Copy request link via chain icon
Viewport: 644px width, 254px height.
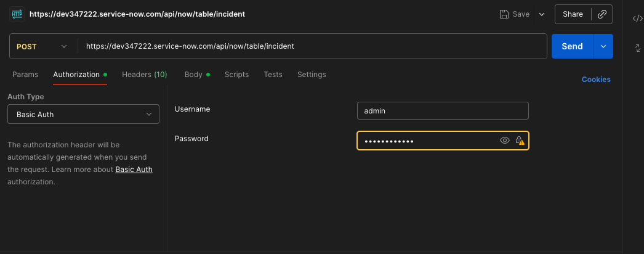click(602, 14)
